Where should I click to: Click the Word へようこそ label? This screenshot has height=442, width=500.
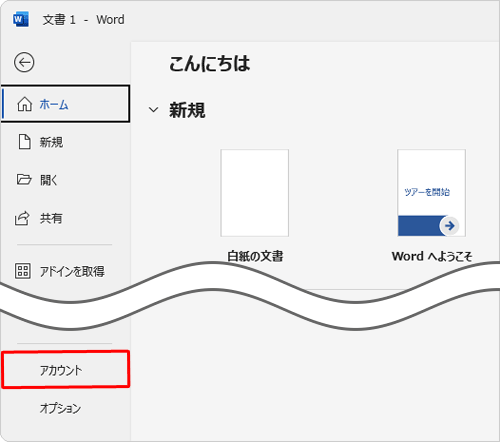[x=432, y=256]
